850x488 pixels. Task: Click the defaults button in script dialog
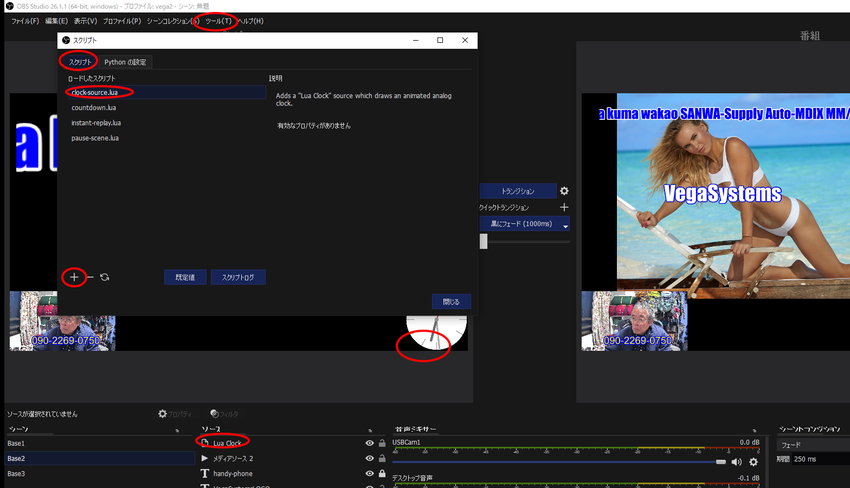click(185, 277)
